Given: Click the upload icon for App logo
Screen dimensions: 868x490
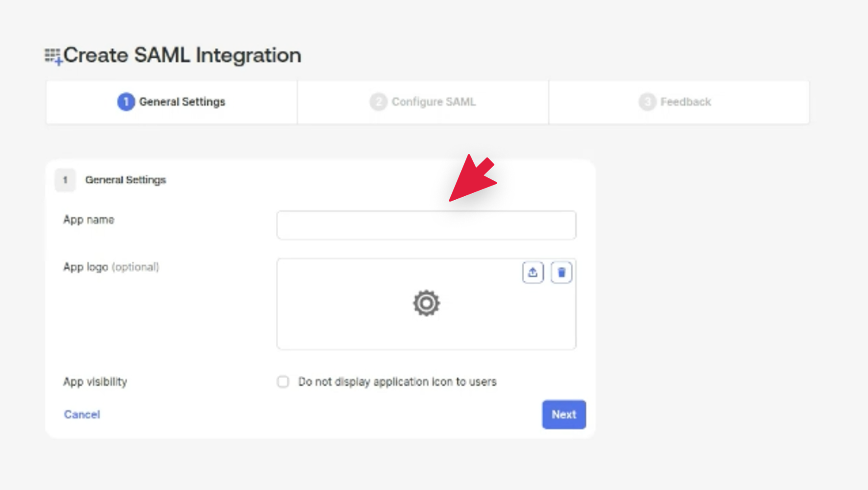Looking at the screenshot, I should click(x=532, y=272).
